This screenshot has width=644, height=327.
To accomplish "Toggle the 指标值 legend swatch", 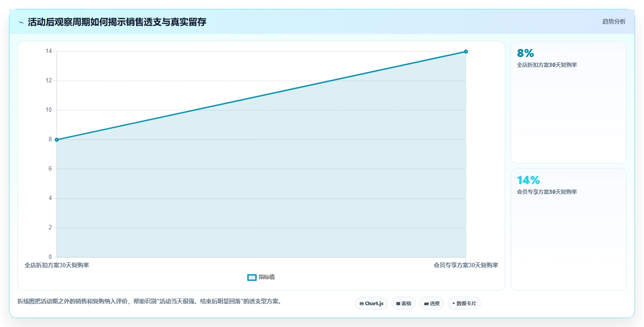I will [252, 277].
